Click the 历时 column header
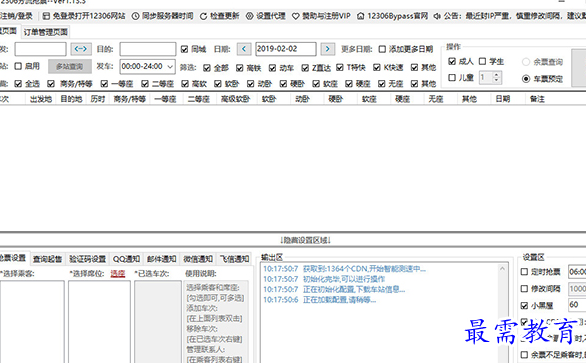Viewport: 586px width, 363px height. pos(98,99)
